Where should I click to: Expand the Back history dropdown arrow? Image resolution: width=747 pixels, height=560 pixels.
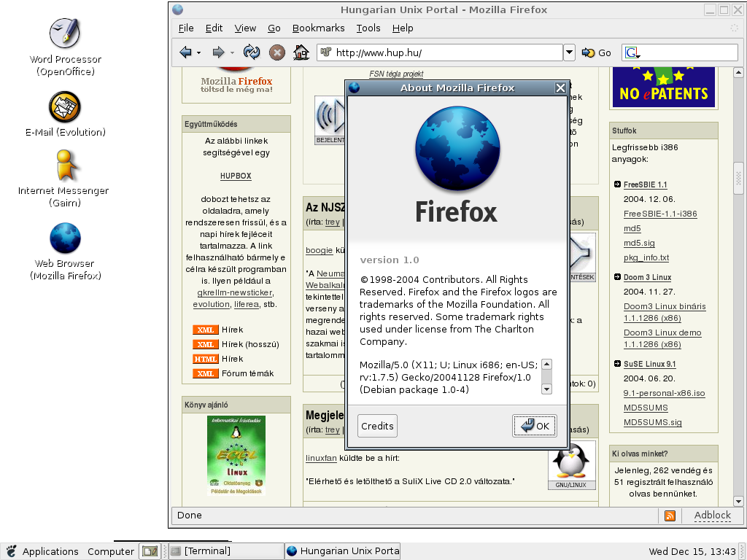(198, 52)
